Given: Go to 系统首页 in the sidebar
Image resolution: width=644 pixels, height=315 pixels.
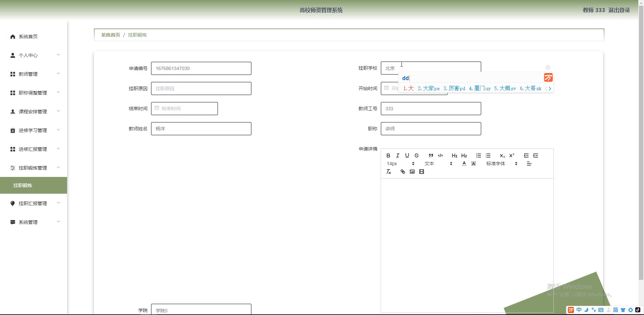Looking at the screenshot, I should point(34,37).
